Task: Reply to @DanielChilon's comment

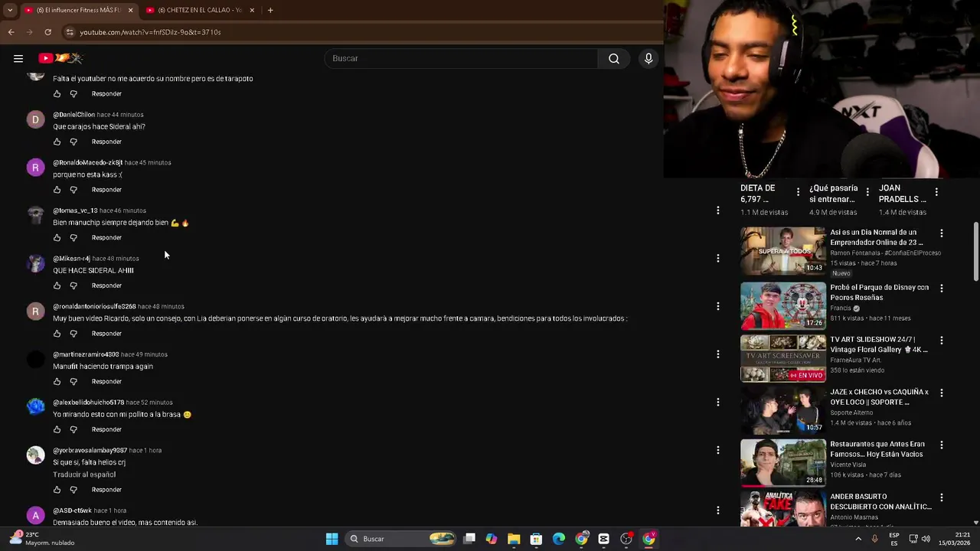Action: pos(106,142)
